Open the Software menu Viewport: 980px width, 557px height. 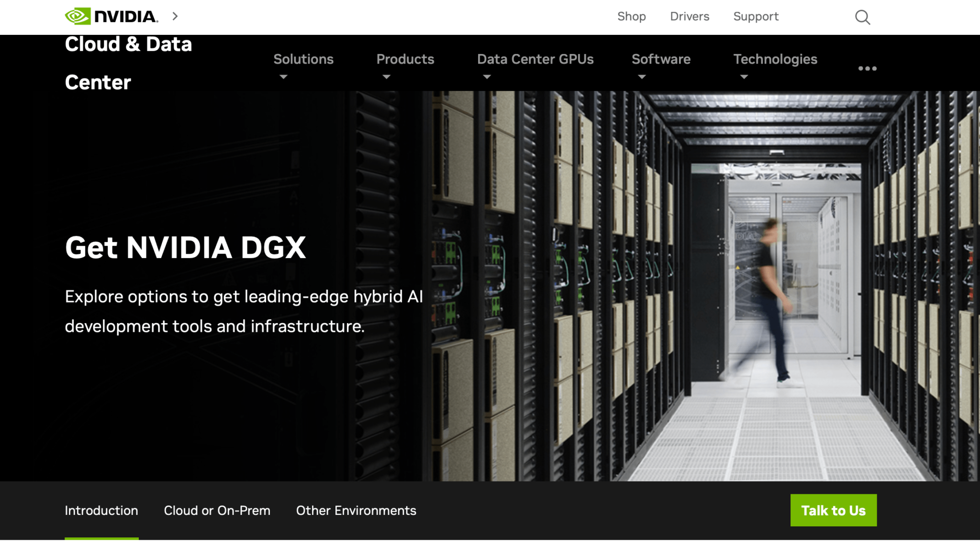click(661, 59)
